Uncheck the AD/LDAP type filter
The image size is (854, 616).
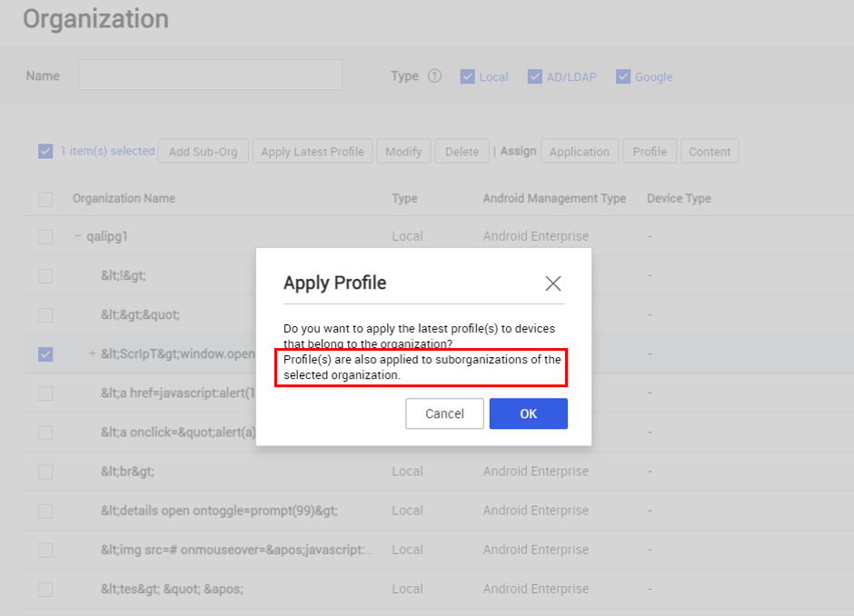coord(535,76)
